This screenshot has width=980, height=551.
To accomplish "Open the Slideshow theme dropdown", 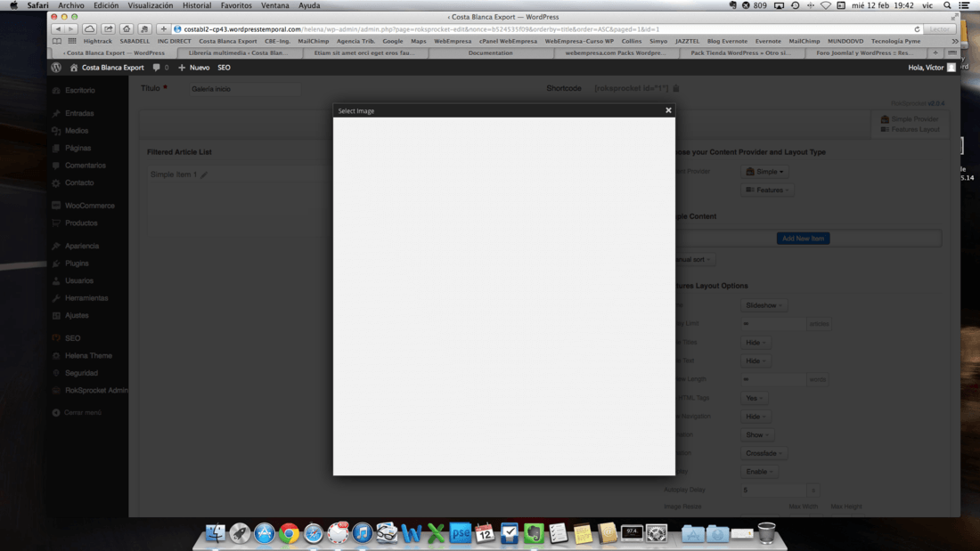I will [764, 305].
